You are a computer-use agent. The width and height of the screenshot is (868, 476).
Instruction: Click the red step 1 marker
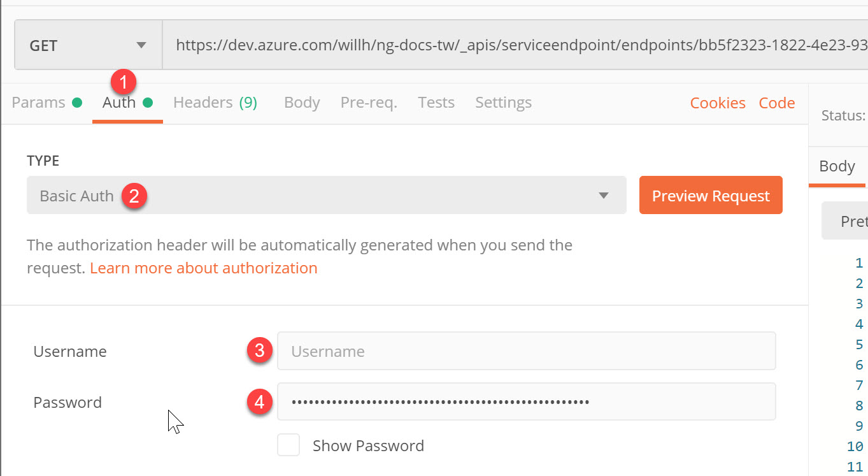pos(124,82)
